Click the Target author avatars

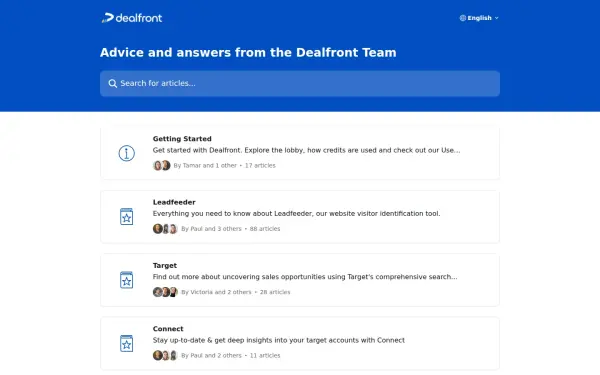click(165, 292)
